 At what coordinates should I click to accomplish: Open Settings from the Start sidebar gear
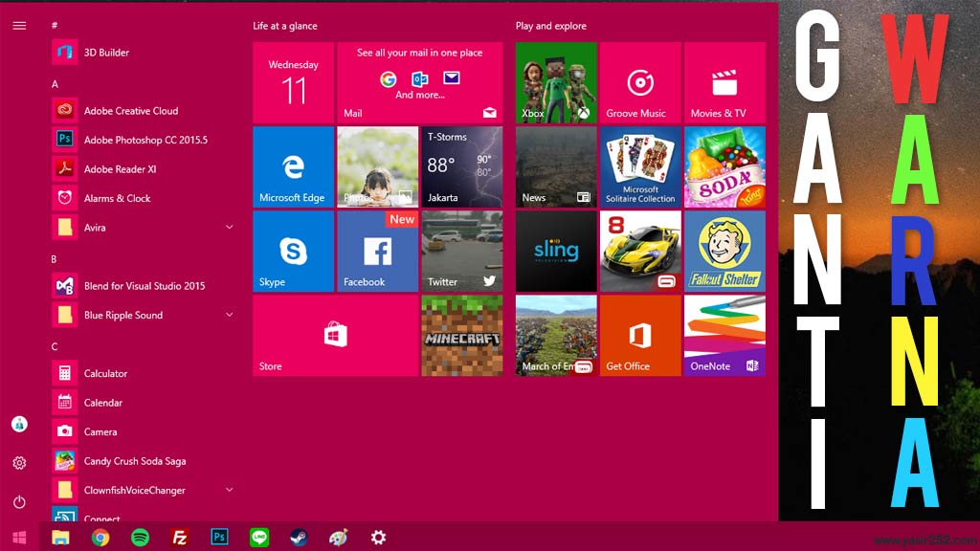(19, 463)
